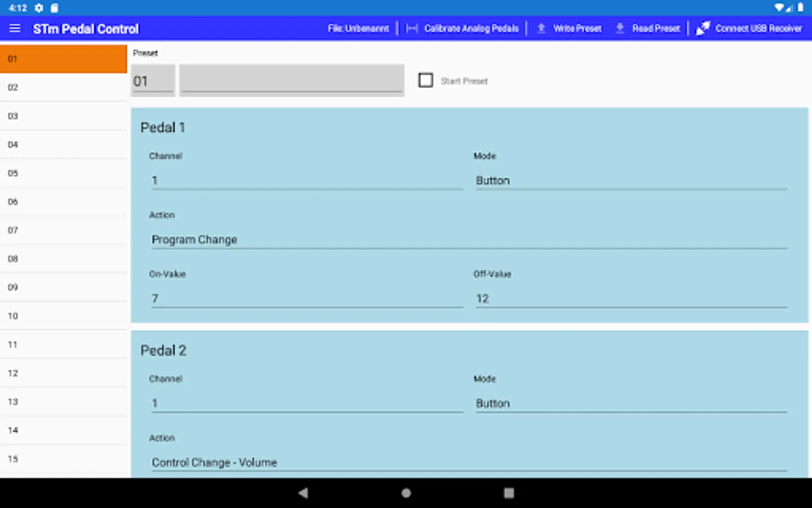812x508 pixels.
Task: Click the Read Preset download icon
Action: point(620,28)
